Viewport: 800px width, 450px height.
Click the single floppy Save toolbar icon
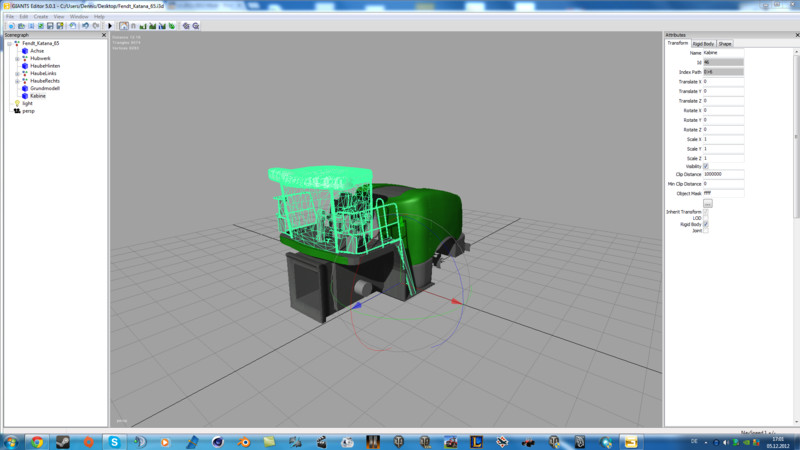point(50,26)
